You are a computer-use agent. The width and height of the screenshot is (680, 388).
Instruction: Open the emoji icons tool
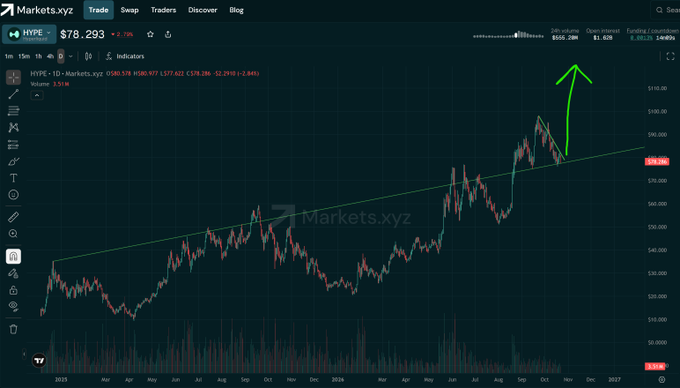(13, 195)
